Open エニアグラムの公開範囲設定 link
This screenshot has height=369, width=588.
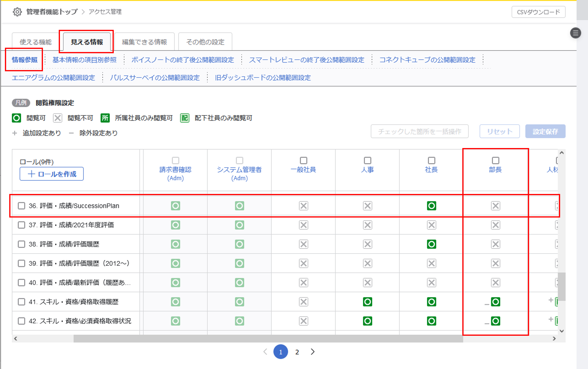(53, 78)
